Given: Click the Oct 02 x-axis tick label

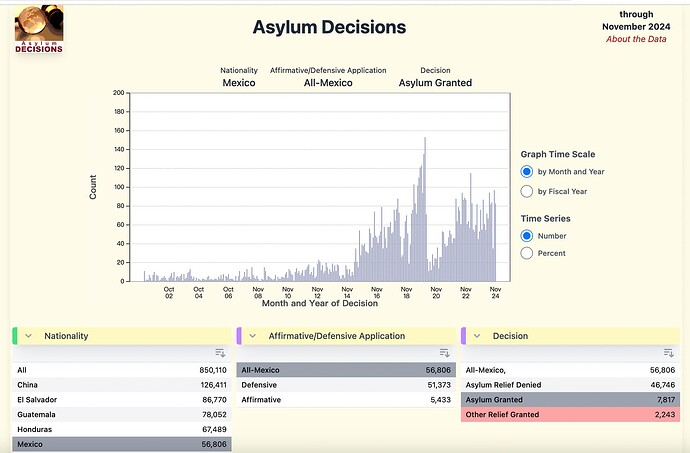Looking at the screenshot, I should click(x=169, y=292).
